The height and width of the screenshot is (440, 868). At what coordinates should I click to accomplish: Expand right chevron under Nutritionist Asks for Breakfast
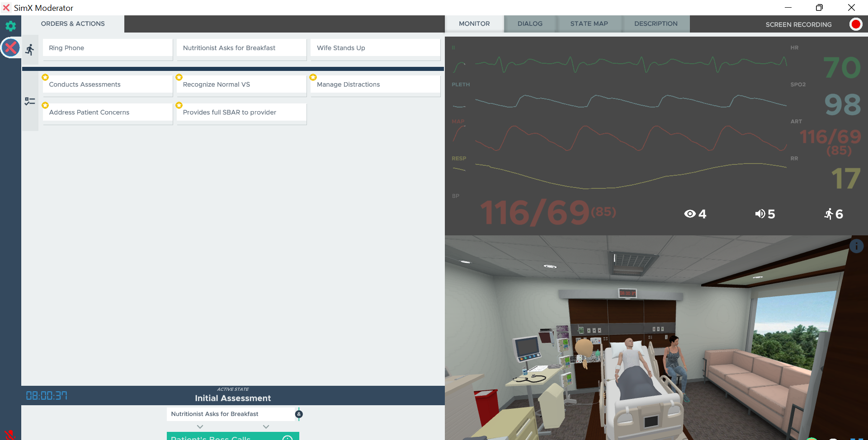click(x=266, y=426)
